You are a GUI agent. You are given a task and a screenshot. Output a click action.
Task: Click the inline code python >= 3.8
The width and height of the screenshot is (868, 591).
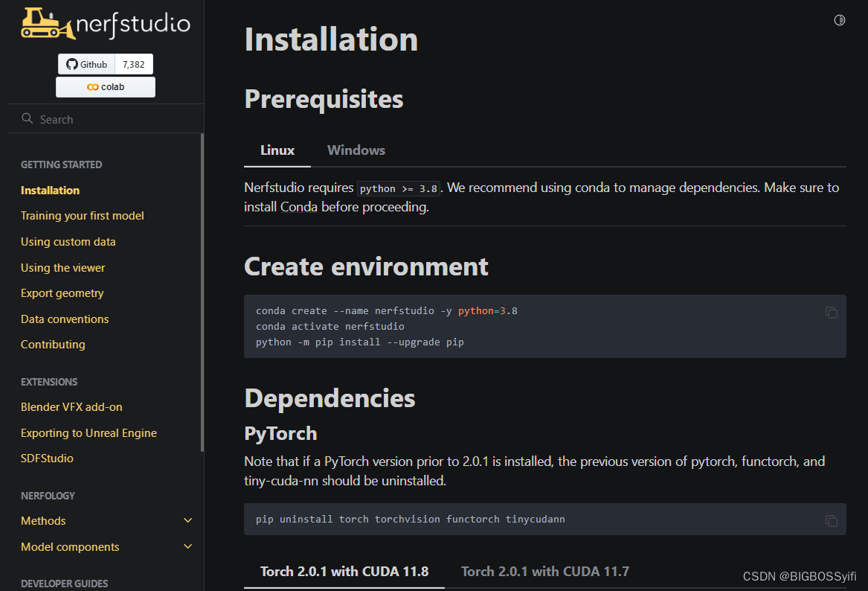click(x=399, y=188)
